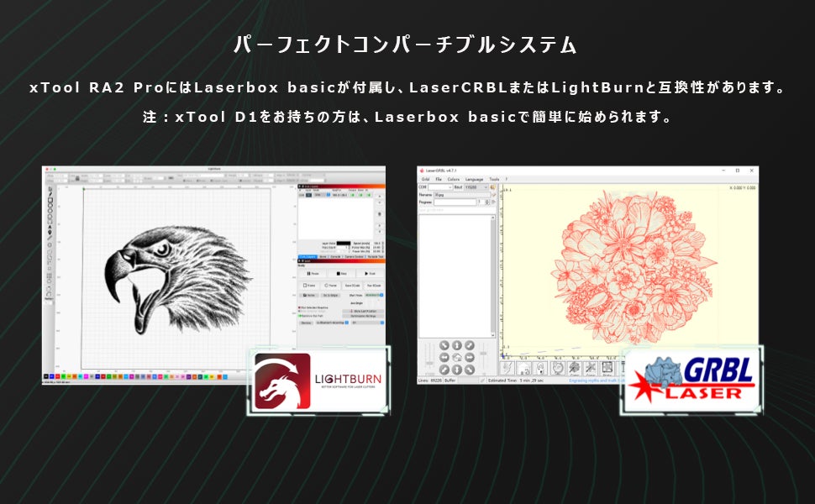Click the connect icon next to Baud dropdown
This screenshot has height=504, width=815.
pos(493,187)
